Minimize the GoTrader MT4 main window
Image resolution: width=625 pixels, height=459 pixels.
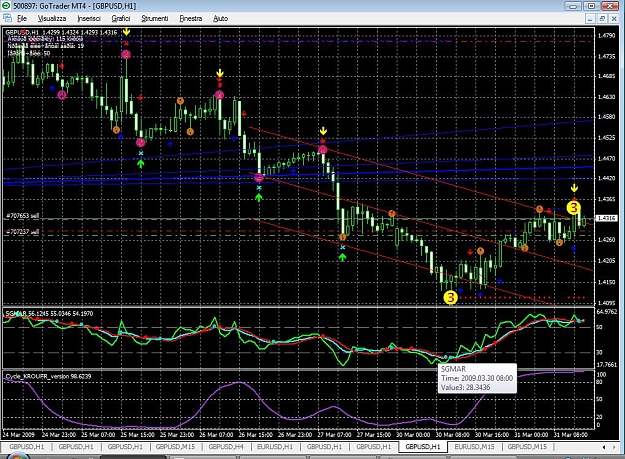pyautogui.click(x=573, y=6)
